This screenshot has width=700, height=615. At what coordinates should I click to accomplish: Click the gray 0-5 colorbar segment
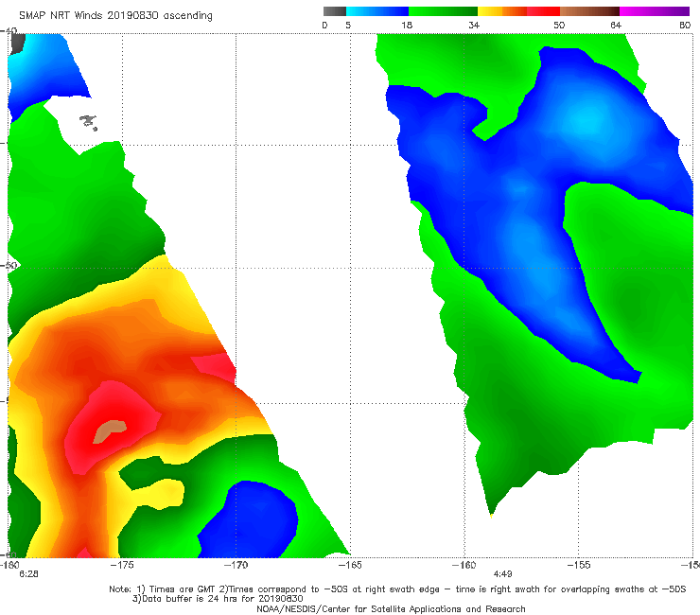point(335,11)
